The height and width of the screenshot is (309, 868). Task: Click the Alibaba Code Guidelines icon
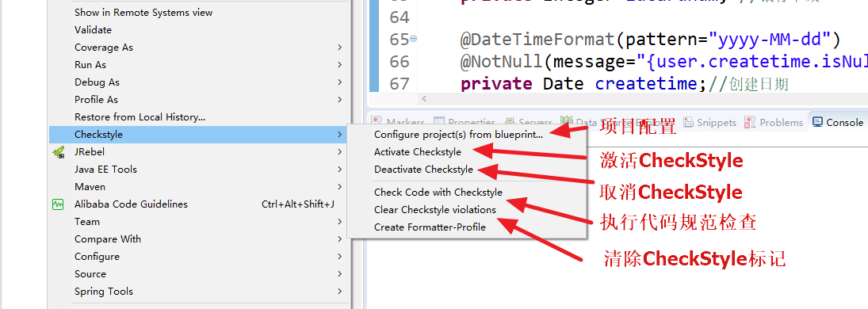click(x=58, y=204)
